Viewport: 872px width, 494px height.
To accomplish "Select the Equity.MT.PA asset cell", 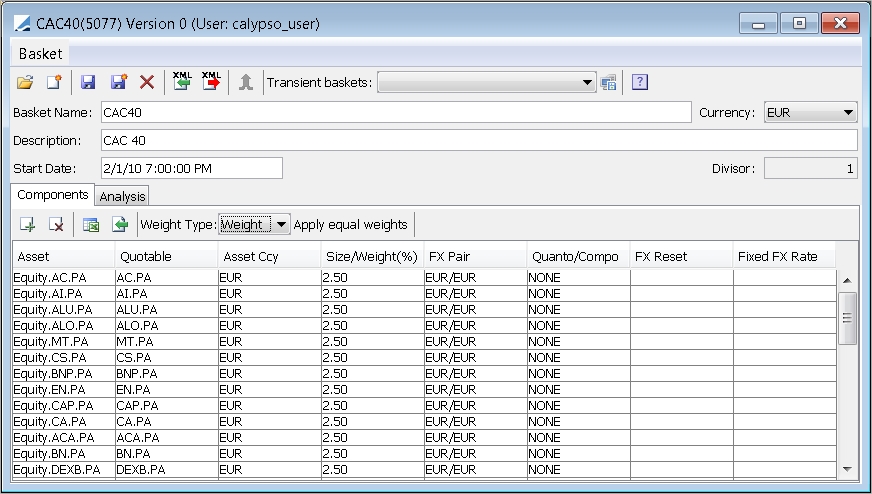I will point(63,342).
